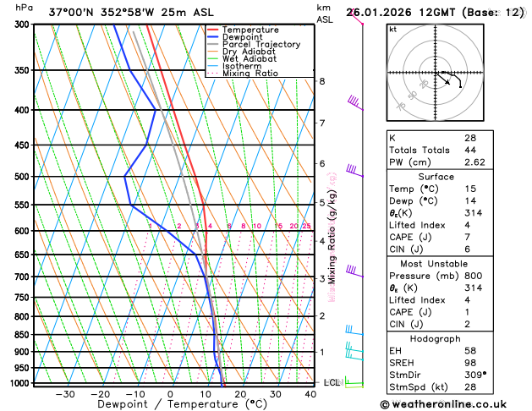This screenshot has width=532, height=411.
Task: Click the purple wind barb at 700 hPa
Action: coord(354,271)
